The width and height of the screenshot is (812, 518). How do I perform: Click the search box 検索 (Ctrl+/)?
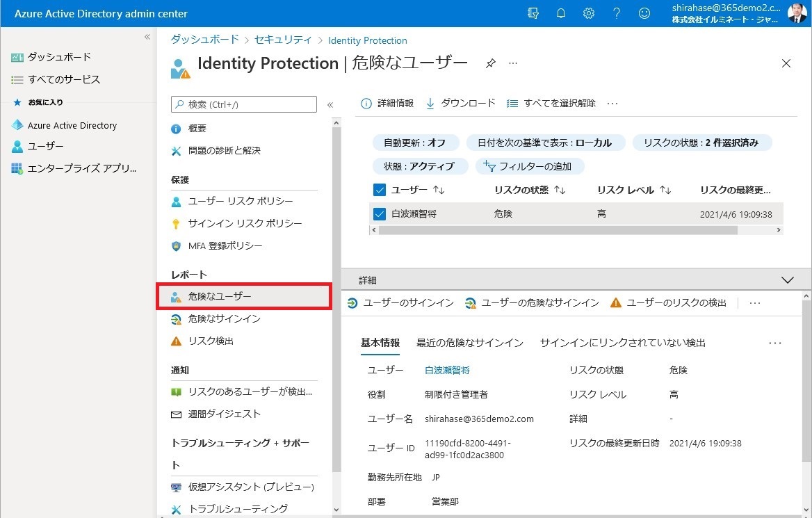coord(244,104)
